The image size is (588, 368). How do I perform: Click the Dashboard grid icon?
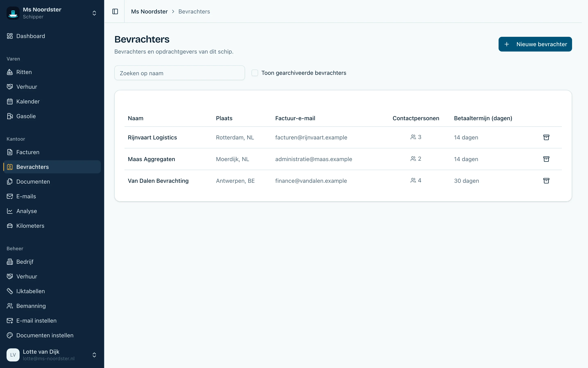10,36
